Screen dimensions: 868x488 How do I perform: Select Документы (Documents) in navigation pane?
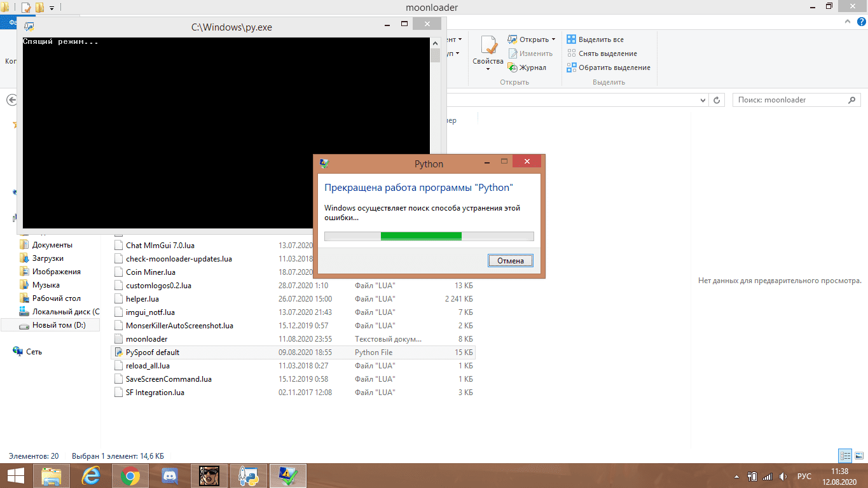click(52, 245)
